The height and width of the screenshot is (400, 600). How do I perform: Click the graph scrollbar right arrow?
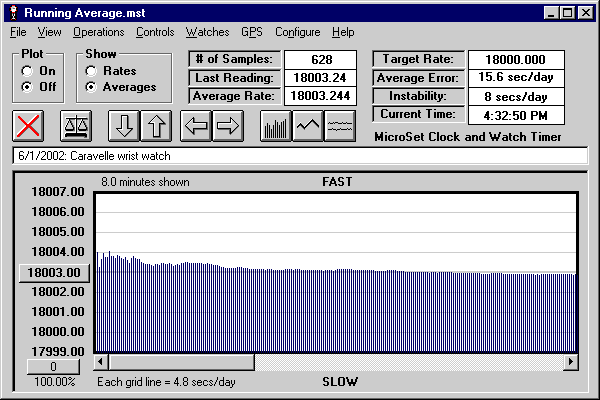(571, 362)
